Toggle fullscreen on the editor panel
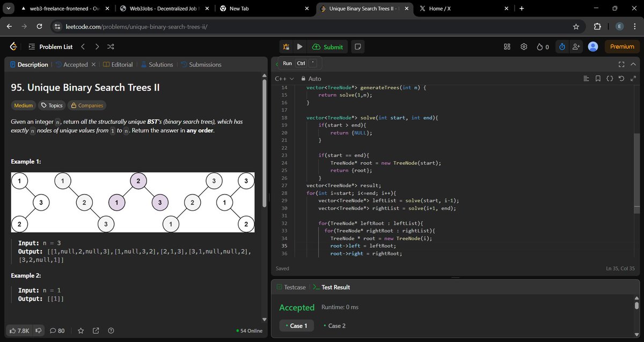 pyautogui.click(x=621, y=64)
